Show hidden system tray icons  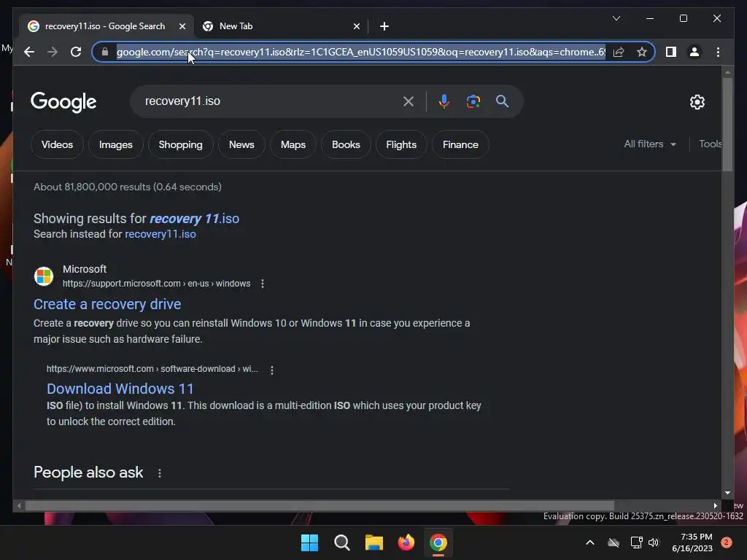[589, 542]
